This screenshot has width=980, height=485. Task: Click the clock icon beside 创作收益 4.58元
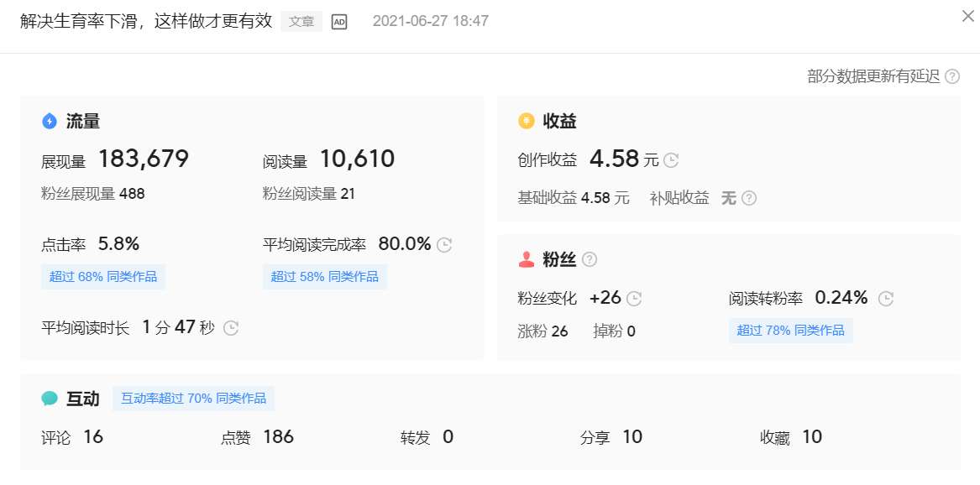[669, 160]
